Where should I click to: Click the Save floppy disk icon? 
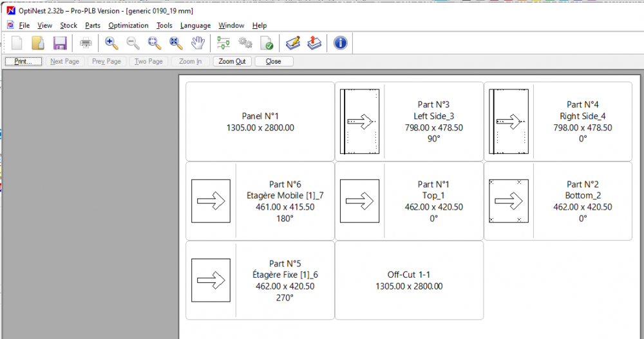(x=60, y=42)
